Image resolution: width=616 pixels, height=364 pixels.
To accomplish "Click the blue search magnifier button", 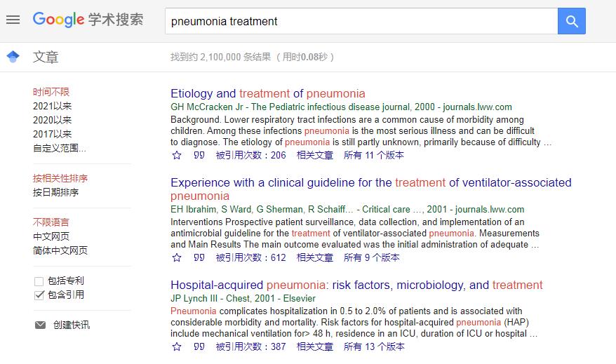I will pyautogui.click(x=572, y=21).
